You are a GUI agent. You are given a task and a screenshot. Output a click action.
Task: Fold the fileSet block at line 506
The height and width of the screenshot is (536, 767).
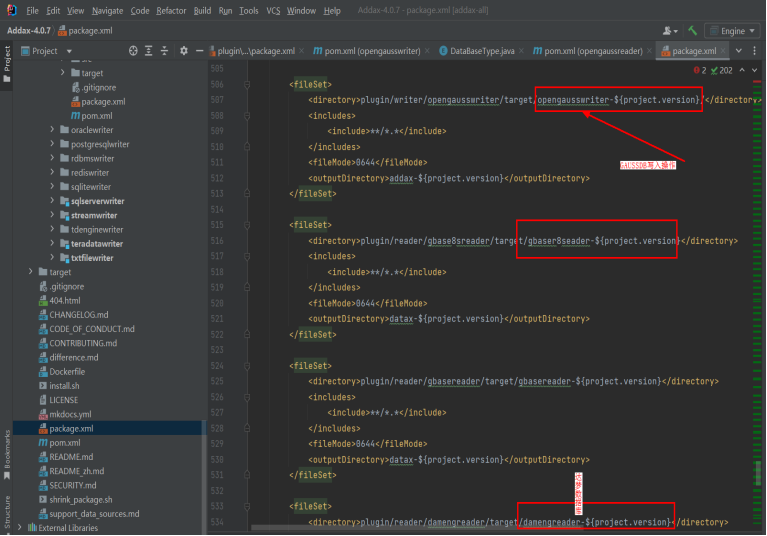click(x=247, y=85)
